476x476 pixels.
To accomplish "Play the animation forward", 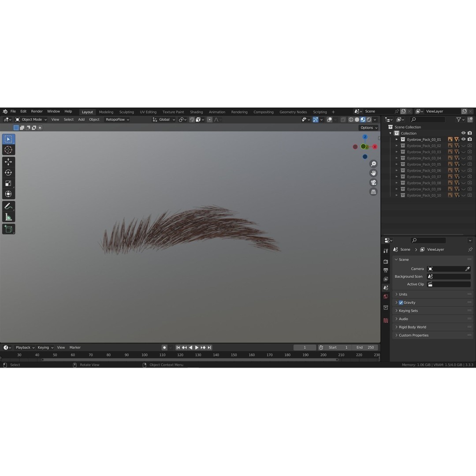I will [x=197, y=348].
